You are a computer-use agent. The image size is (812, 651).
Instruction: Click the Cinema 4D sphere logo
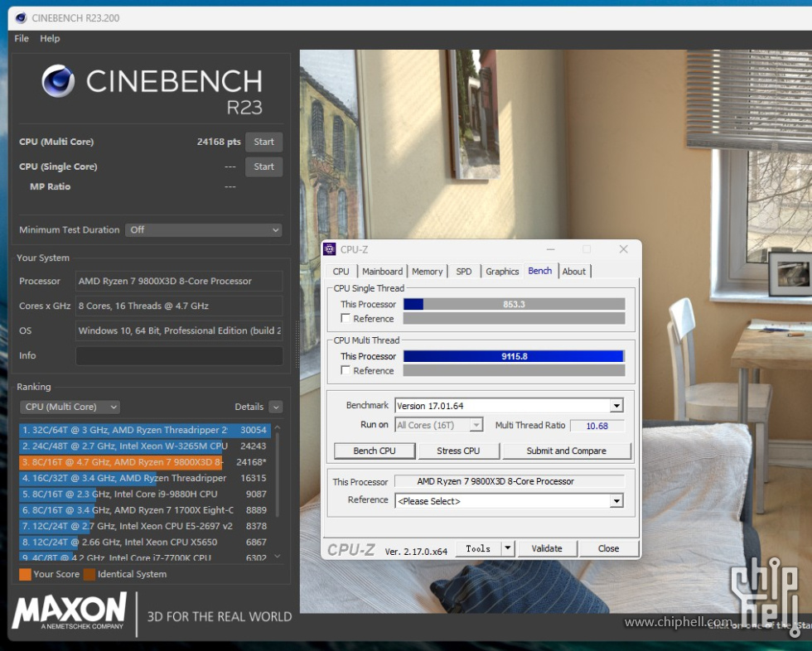pos(59,81)
